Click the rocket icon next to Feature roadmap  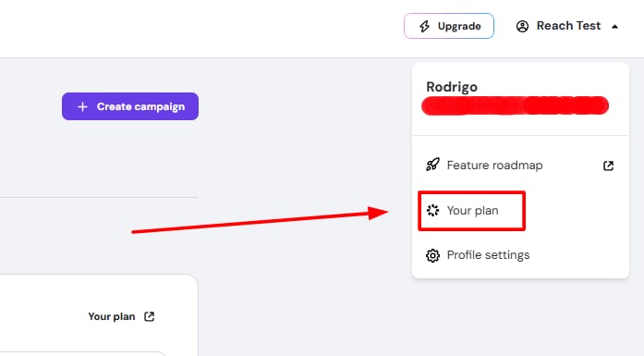pyautogui.click(x=432, y=165)
